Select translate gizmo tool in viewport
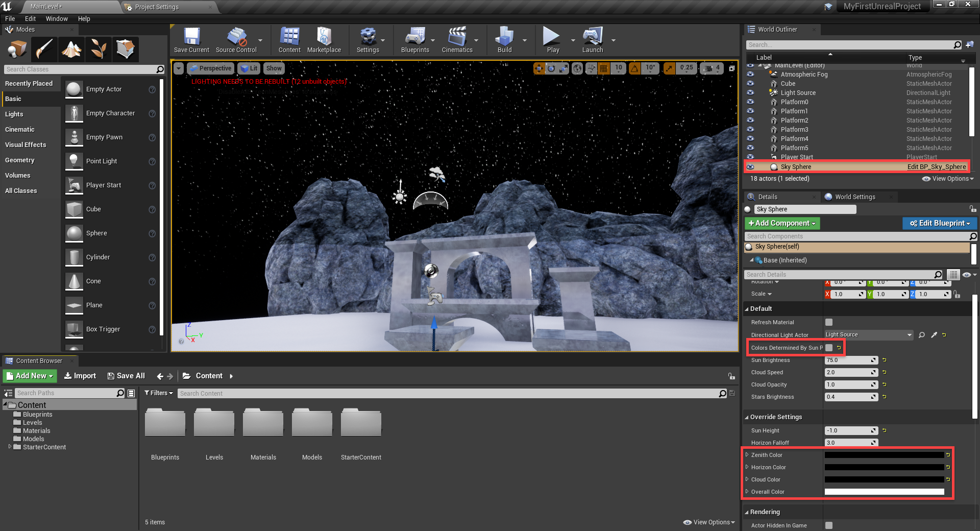Screen dimensions: 980x531 pos(539,68)
